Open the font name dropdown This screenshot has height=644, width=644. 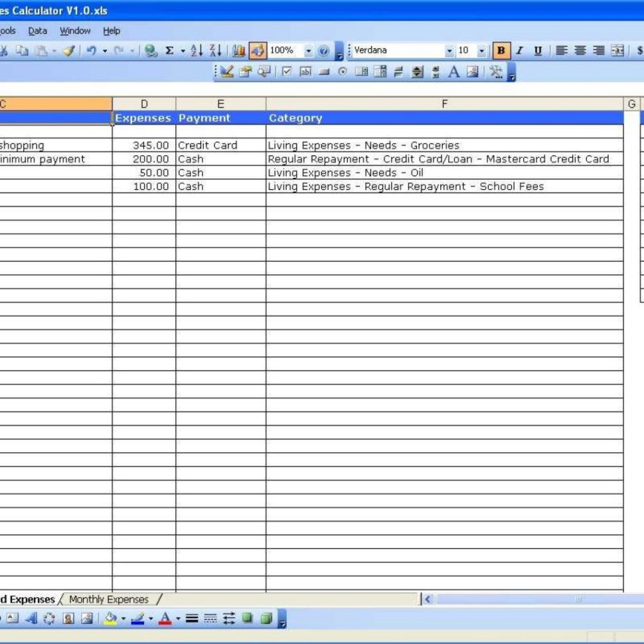pos(448,50)
